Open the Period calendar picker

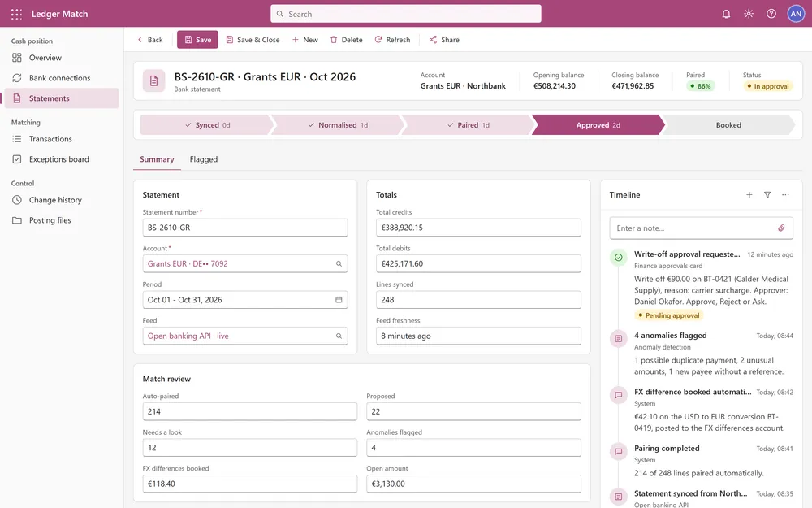point(339,300)
